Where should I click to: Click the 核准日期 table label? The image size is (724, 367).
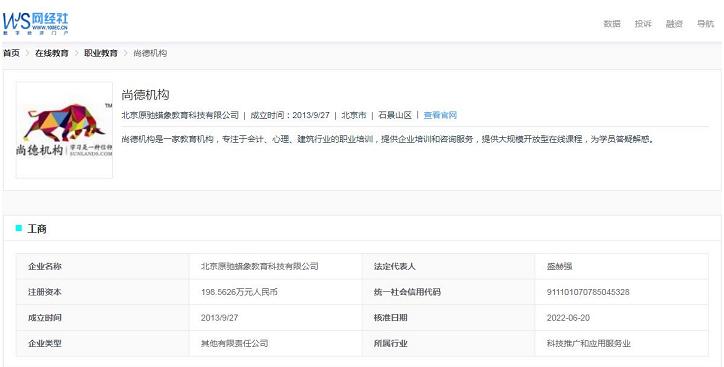(x=391, y=318)
